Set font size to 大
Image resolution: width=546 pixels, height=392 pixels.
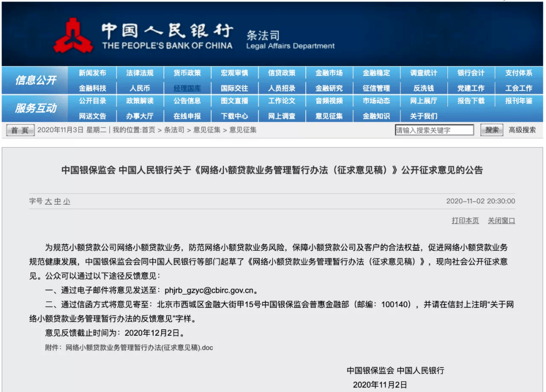point(48,201)
